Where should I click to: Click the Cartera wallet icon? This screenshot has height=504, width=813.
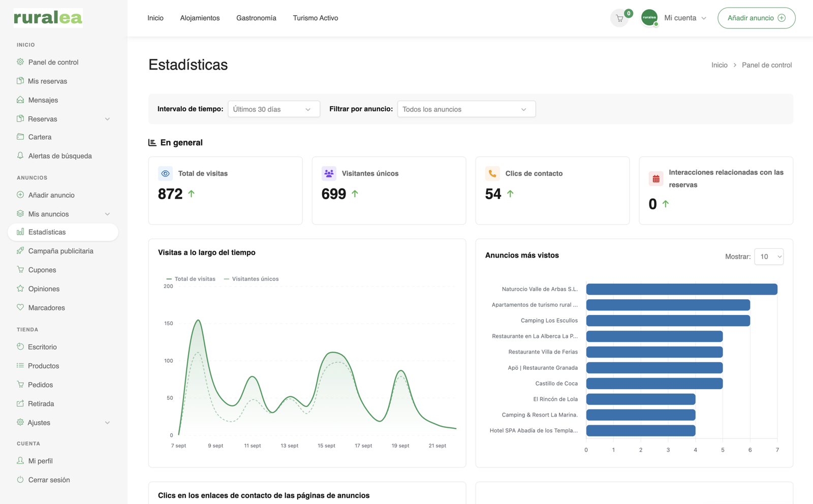[20, 137]
